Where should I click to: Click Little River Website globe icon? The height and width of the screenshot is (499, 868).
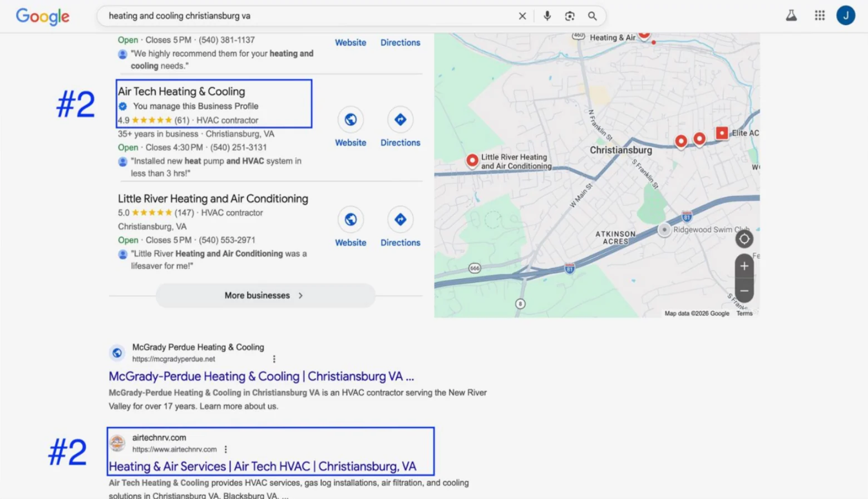351,220
